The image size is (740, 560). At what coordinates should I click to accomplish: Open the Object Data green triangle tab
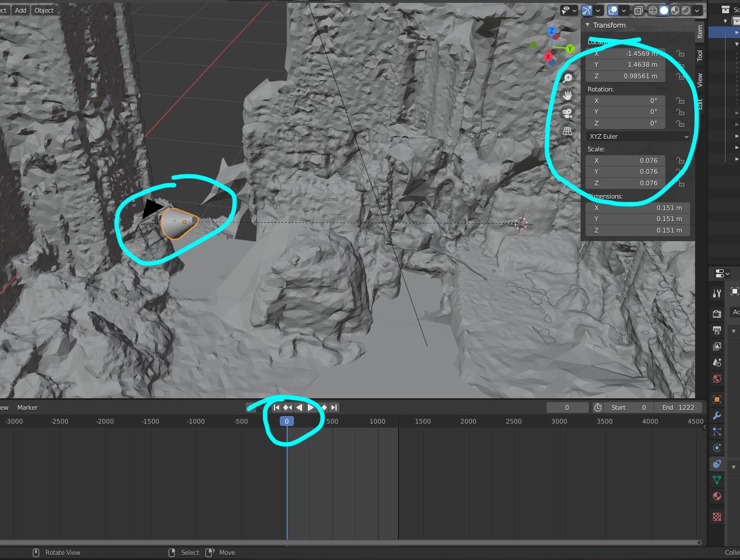click(717, 480)
